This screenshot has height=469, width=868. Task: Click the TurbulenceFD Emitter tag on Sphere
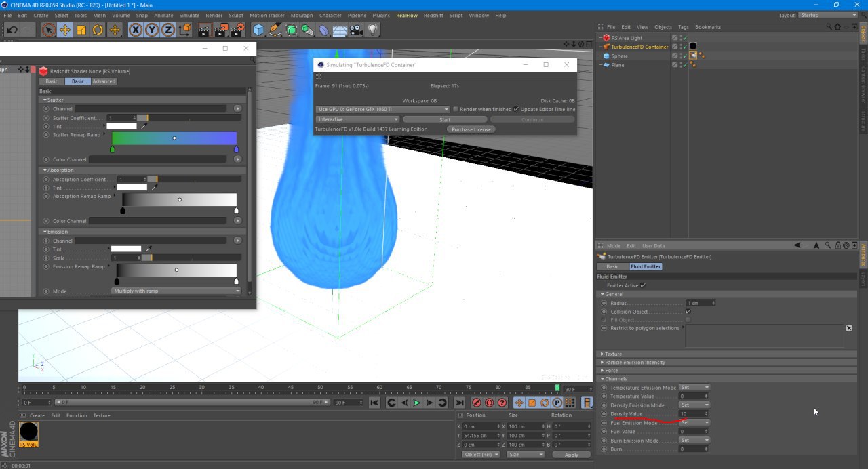point(693,56)
